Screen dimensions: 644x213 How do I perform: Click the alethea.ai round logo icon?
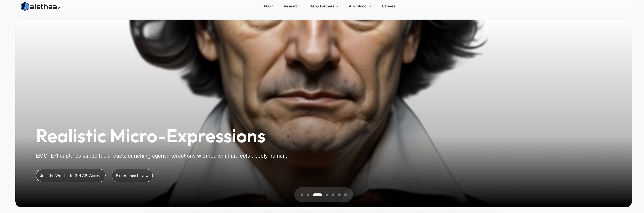coord(25,7)
